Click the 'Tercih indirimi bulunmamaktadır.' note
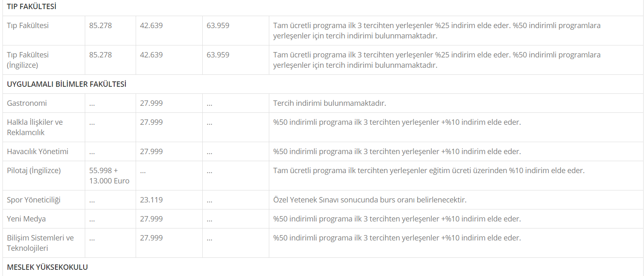This screenshot has width=644, height=276. pos(330,103)
